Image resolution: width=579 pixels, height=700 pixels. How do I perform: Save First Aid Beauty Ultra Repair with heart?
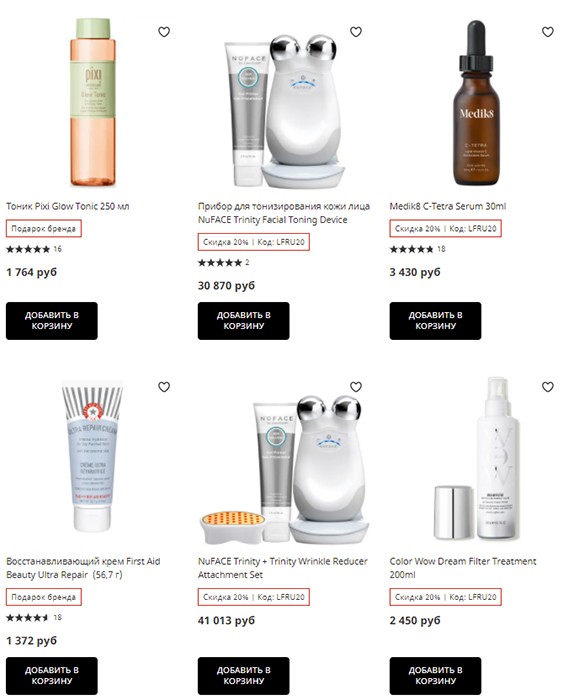[164, 387]
